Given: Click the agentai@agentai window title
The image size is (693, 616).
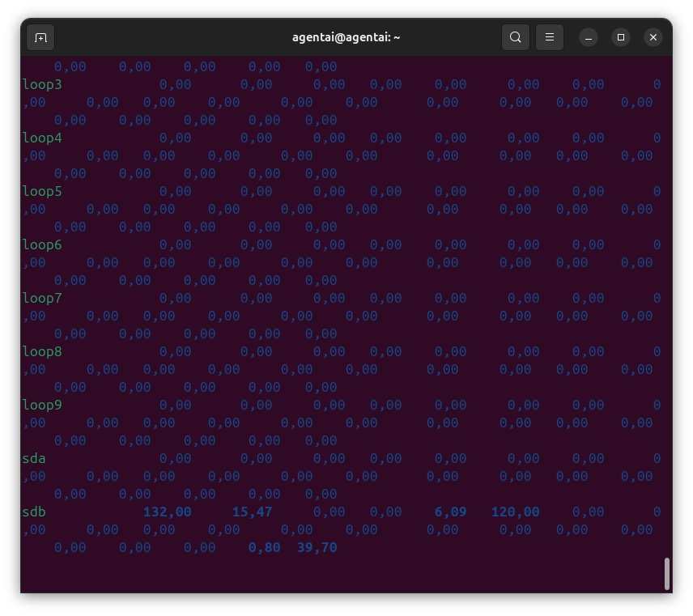Looking at the screenshot, I should click(x=346, y=37).
